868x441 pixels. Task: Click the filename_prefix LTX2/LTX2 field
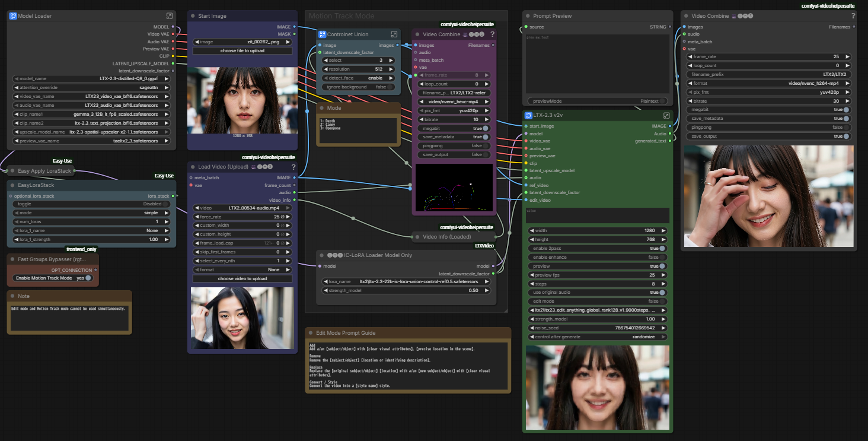pos(769,74)
